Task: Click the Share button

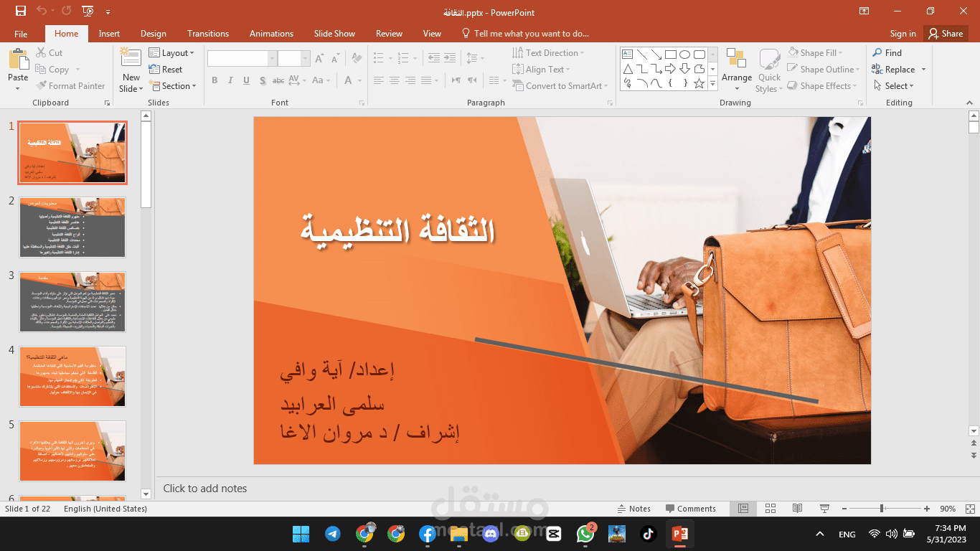Action: (946, 33)
